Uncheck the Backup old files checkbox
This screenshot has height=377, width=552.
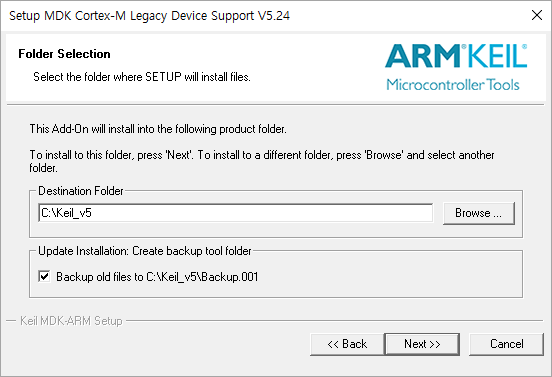(x=44, y=276)
